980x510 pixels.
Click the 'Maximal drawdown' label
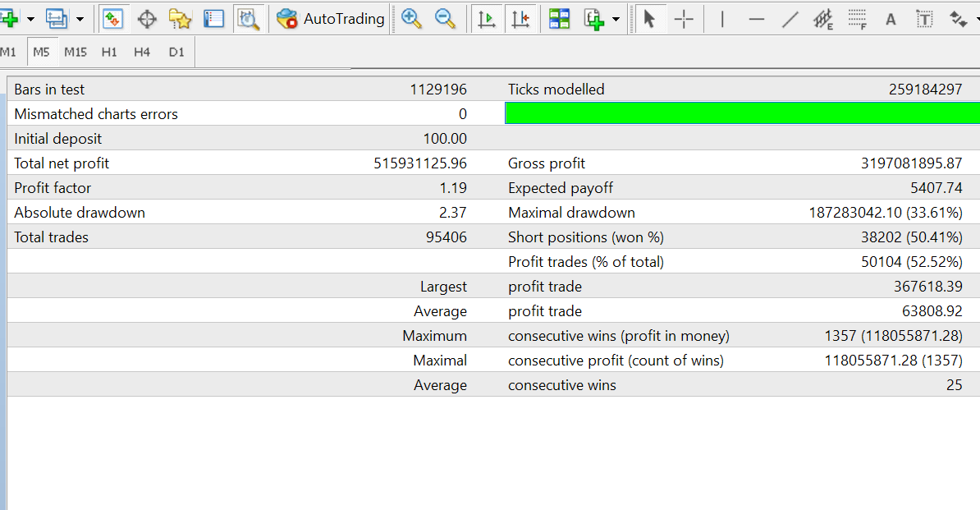[x=571, y=213]
